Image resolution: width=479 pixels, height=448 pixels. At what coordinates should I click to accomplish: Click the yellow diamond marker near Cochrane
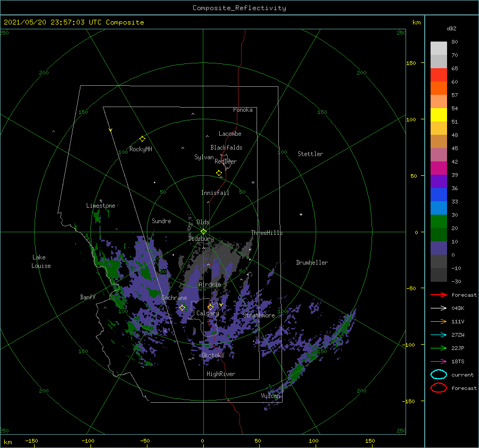point(182,308)
